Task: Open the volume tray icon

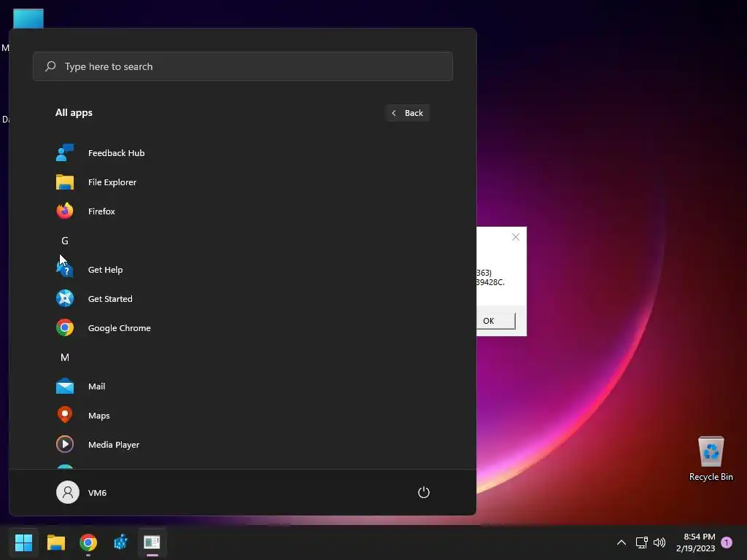Action: (659, 542)
